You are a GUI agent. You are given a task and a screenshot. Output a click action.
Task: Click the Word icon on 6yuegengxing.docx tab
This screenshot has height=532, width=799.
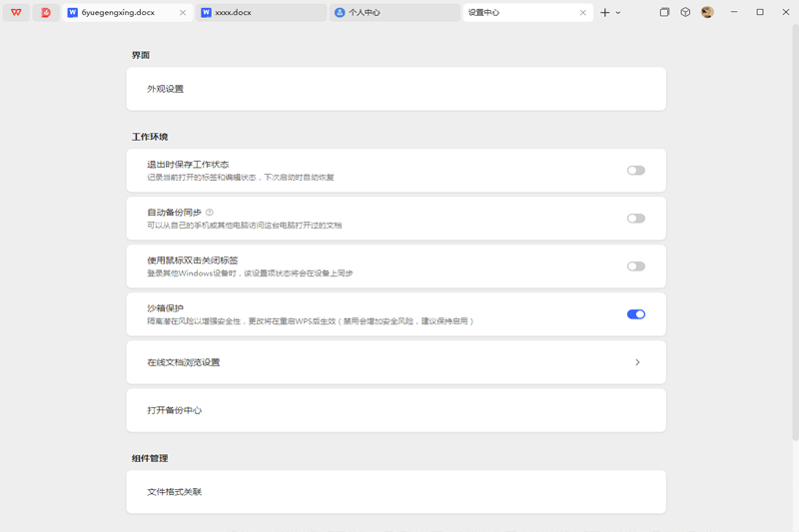pyautogui.click(x=73, y=12)
